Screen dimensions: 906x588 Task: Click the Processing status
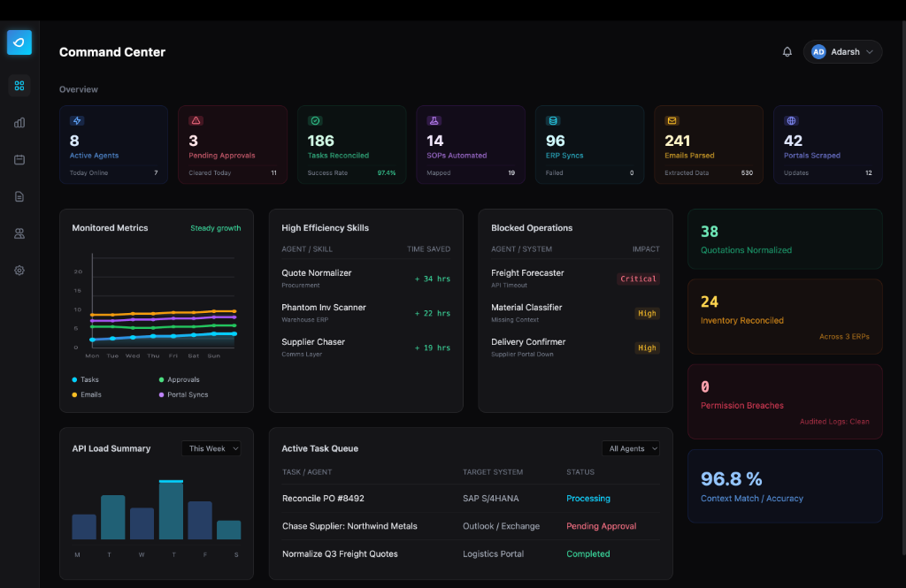tap(588, 498)
